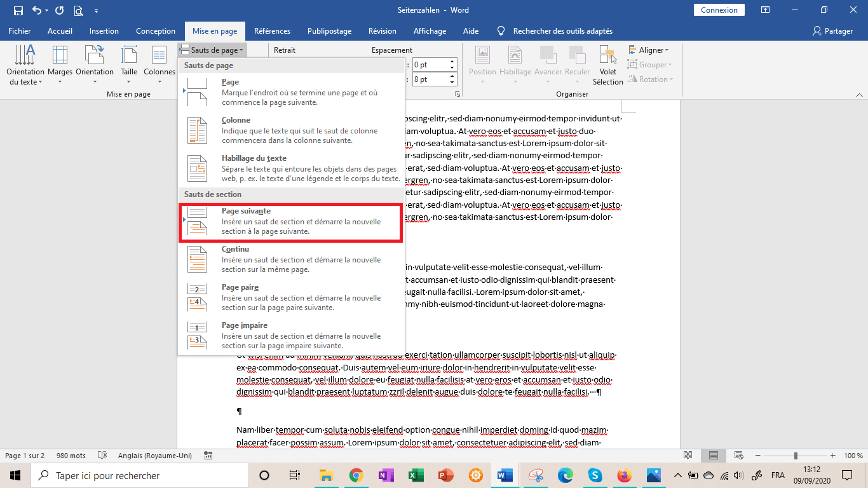The width and height of the screenshot is (868, 488).
Task: Click Rechercher des outils adaptés search box
Action: (555, 30)
